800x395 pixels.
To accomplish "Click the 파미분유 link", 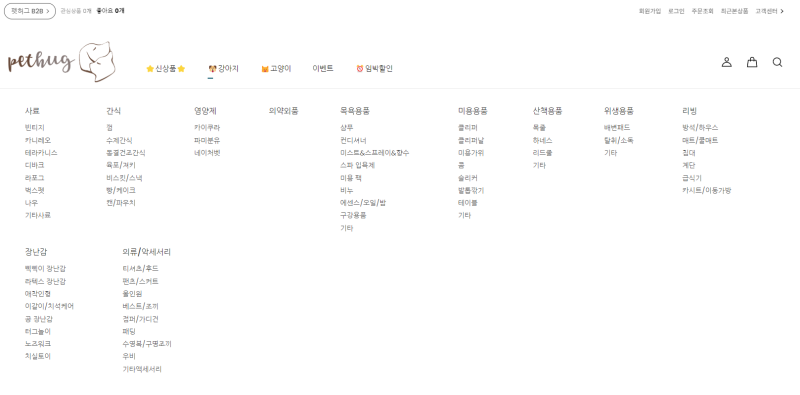I will pyautogui.click(x=207, y=140).
